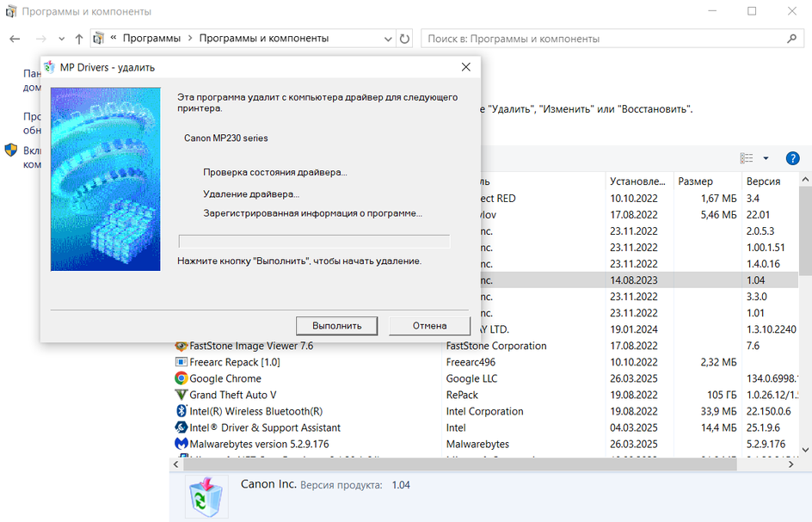Viewport: 812px width, 522px height.
Task: Change the view layout icon
Action: 747,158
